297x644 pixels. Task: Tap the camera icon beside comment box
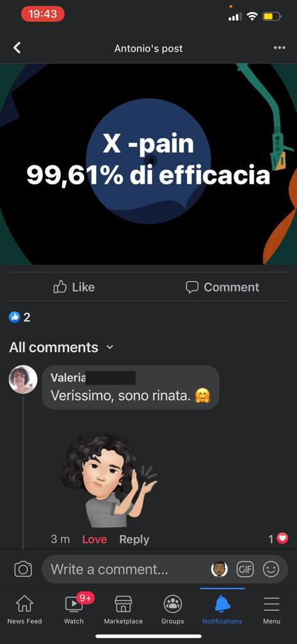pos(23,569)
